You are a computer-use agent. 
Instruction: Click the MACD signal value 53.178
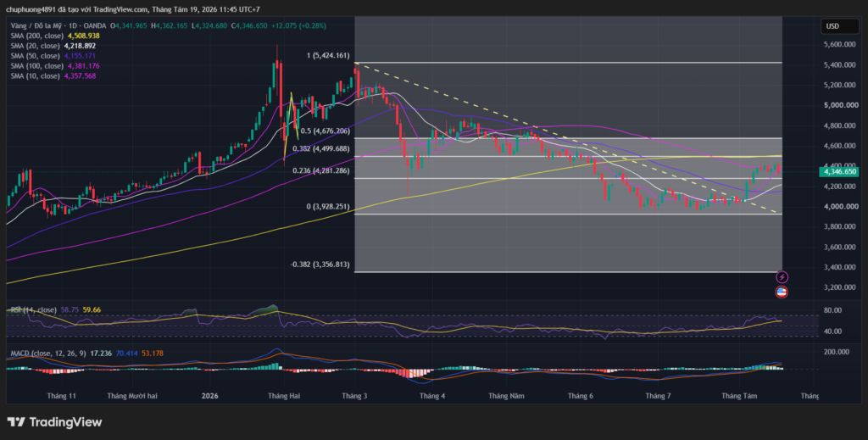153,354
